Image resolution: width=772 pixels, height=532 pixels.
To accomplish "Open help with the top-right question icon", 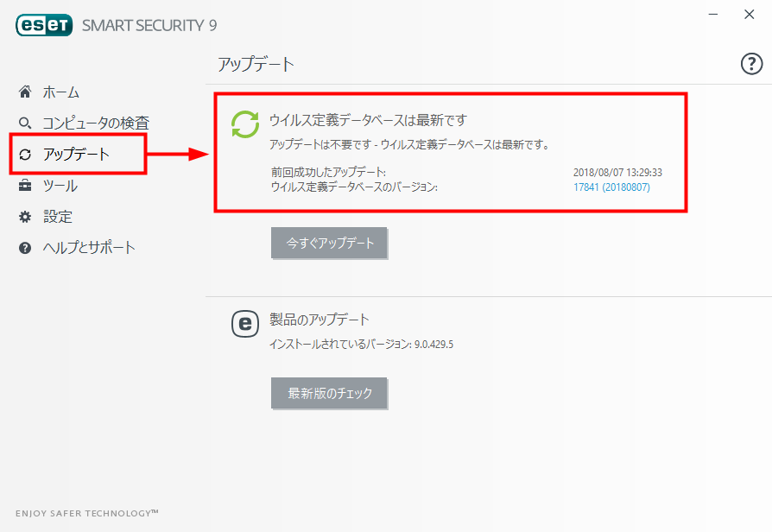I will [751, 64].
